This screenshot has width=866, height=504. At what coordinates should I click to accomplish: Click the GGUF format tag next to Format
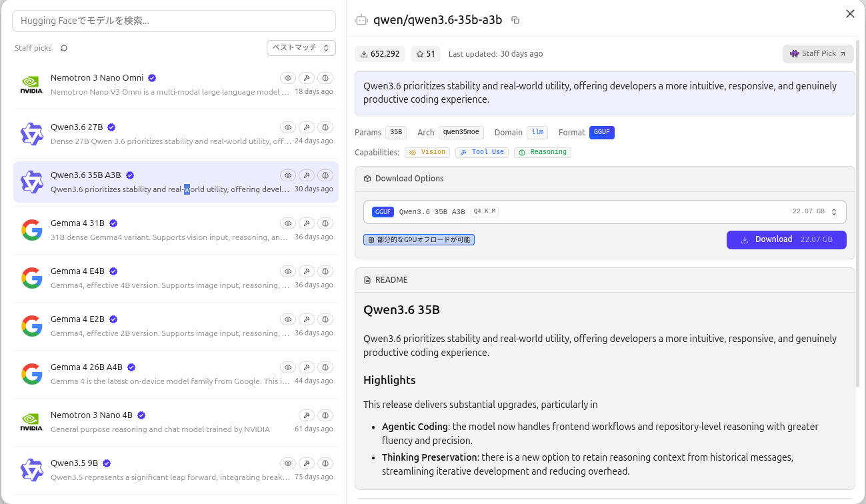click(x=602, y=133)
